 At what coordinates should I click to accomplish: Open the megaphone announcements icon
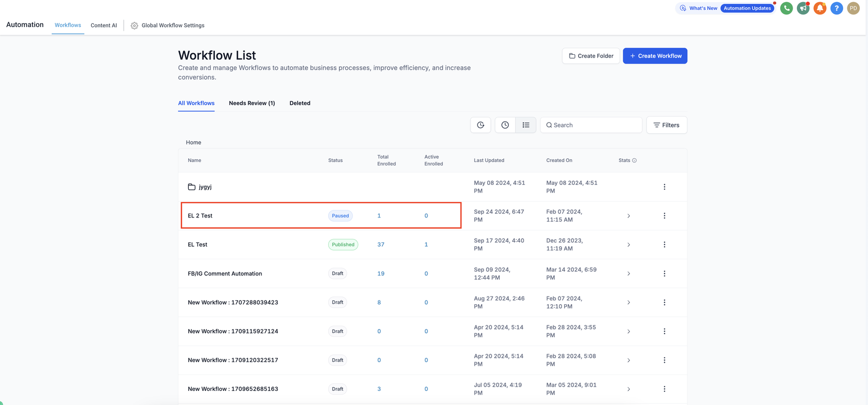(803, 8)
